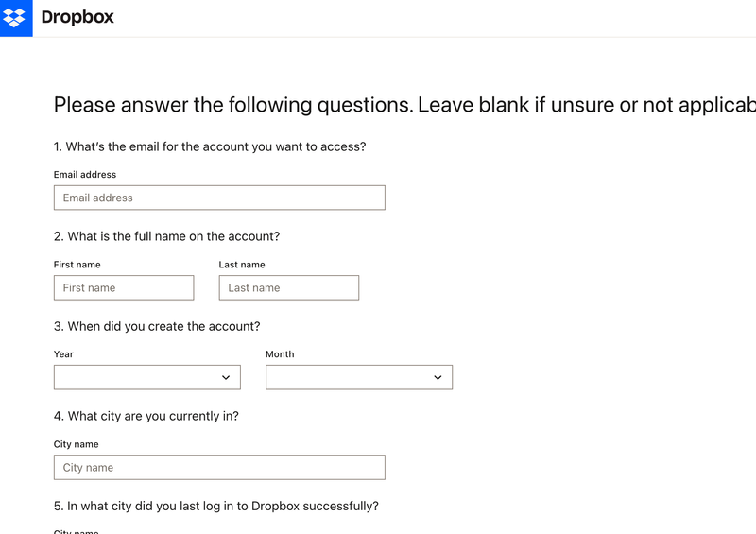Click question 1 text about account email
Screen dimensions: 756x534
point(210,146)
